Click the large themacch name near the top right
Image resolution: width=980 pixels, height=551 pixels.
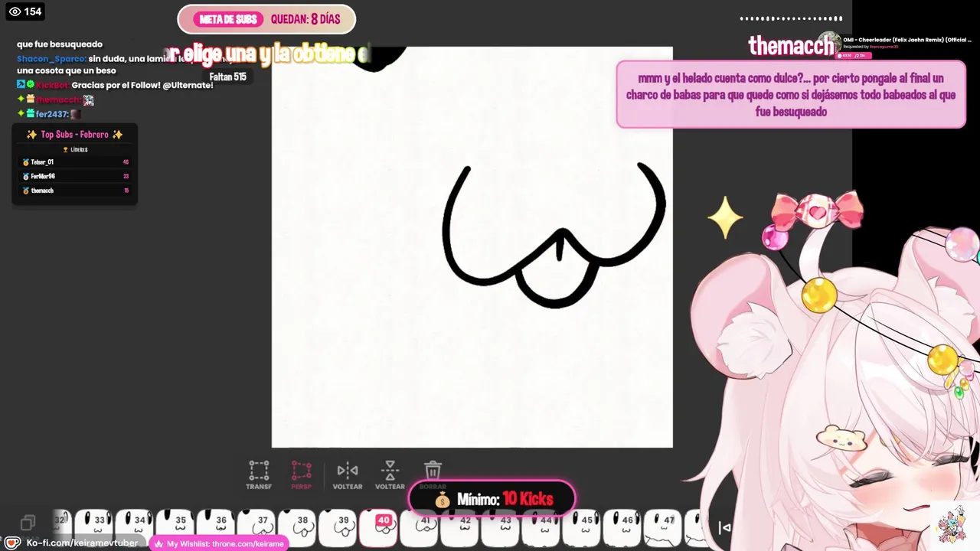791,46
